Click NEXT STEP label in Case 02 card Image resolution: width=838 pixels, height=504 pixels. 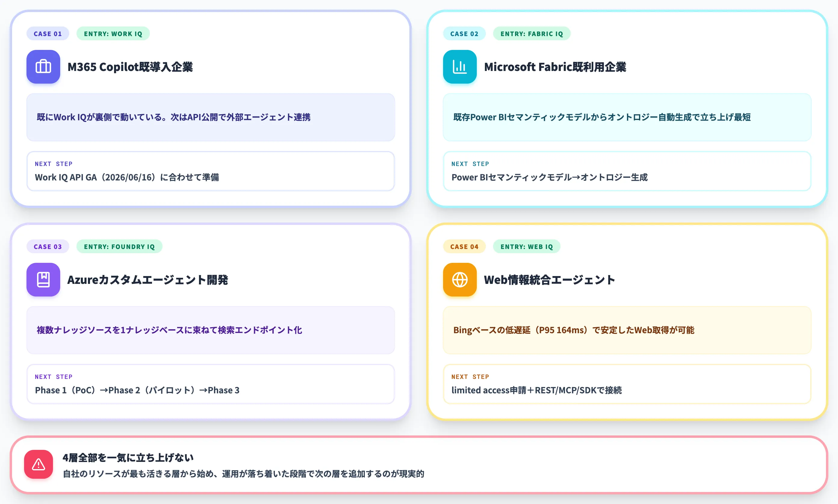pyautogui.click(x=470, y=164)
